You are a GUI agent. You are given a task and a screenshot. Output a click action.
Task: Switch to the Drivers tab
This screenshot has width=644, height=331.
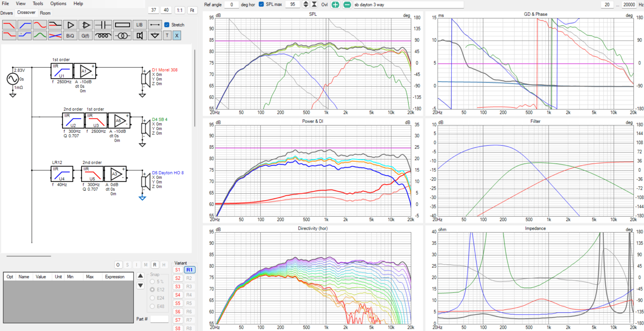tap(7, 13)
